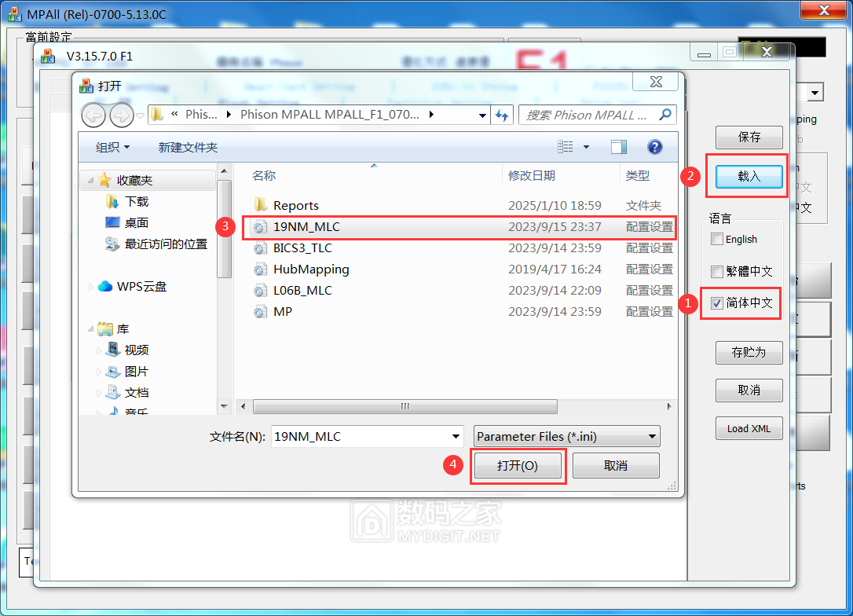Click the 保存 button
Image resolution: width=853 pixels, height=616 pixels.
pyautogui.click(x=749, y=137)
